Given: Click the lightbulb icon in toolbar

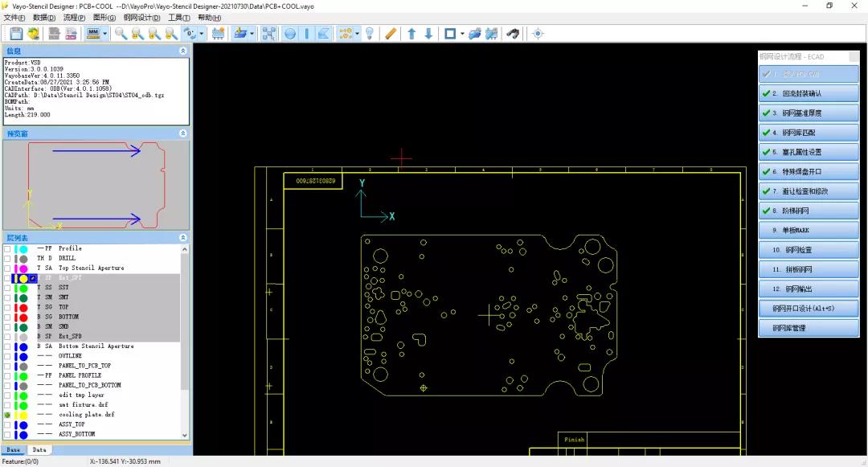Looking at the screenshot, I should (x=369, y=34).
